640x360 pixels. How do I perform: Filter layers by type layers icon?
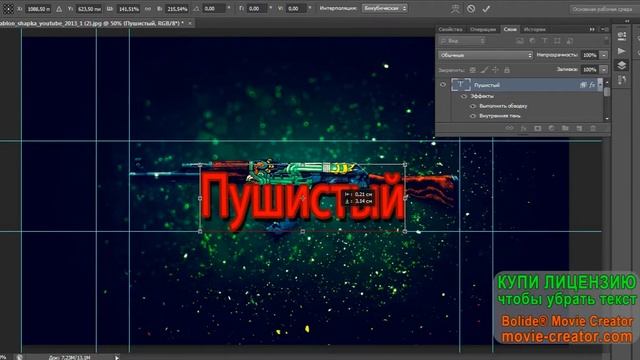[x=544, y=41]
